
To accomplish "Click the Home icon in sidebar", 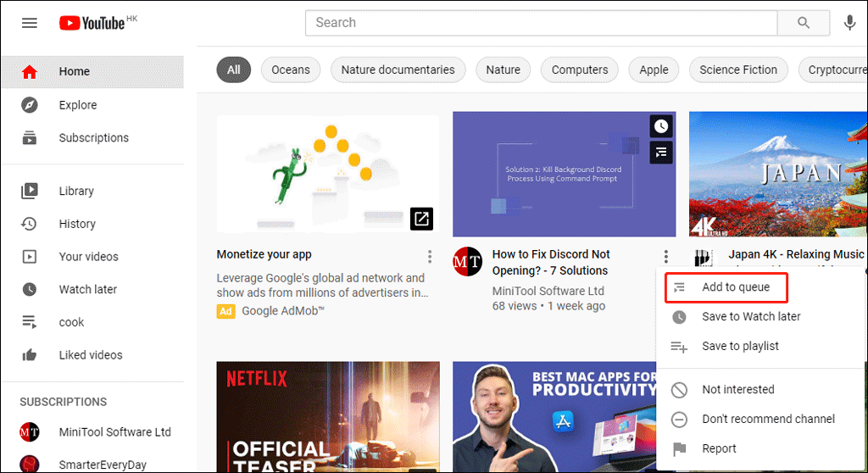I will (30, 71).
